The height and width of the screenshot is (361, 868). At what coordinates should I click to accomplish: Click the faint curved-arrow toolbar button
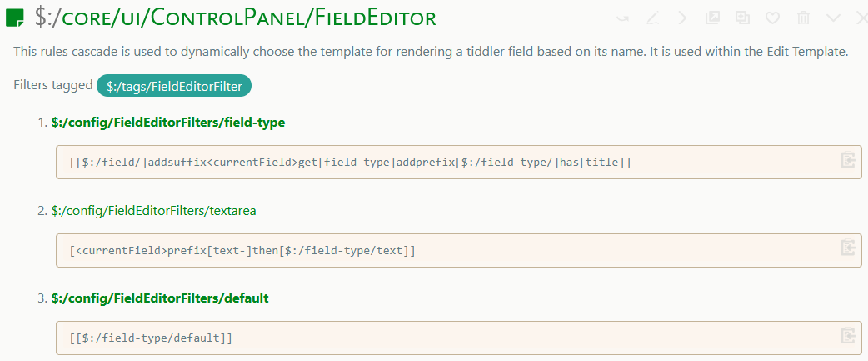pos(622,18)
